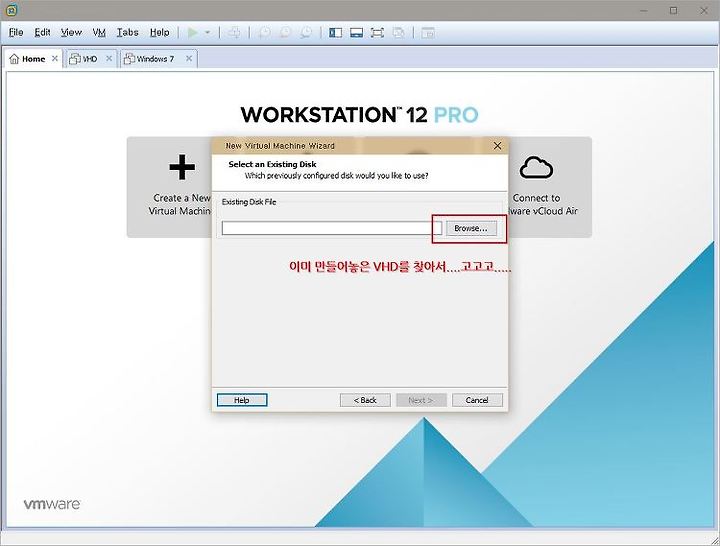Click the Connect to vCloud Air label
This screenshot has width=720, height=546.
click(x=543, y=204)
